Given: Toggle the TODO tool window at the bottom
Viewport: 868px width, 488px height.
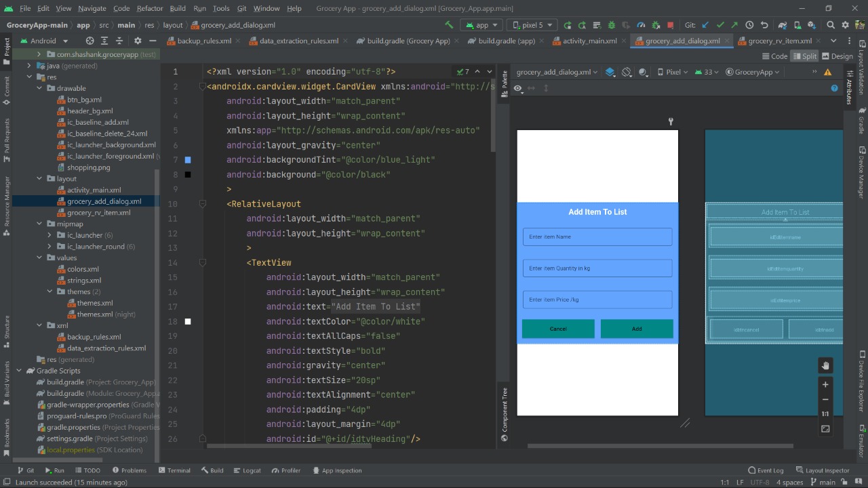Looking at the screenshot, I should tap(88, 470).
